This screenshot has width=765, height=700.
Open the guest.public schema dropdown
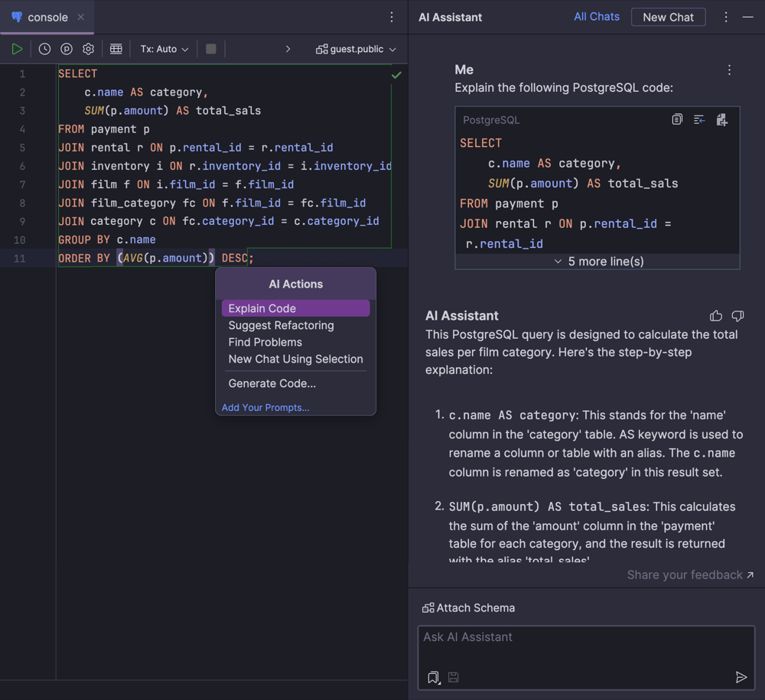click(356, 49)
